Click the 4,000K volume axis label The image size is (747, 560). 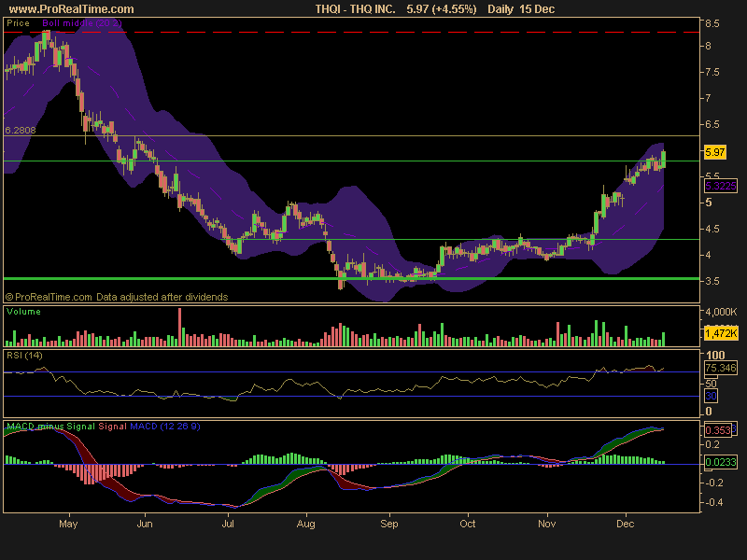[x=722, y=312]
